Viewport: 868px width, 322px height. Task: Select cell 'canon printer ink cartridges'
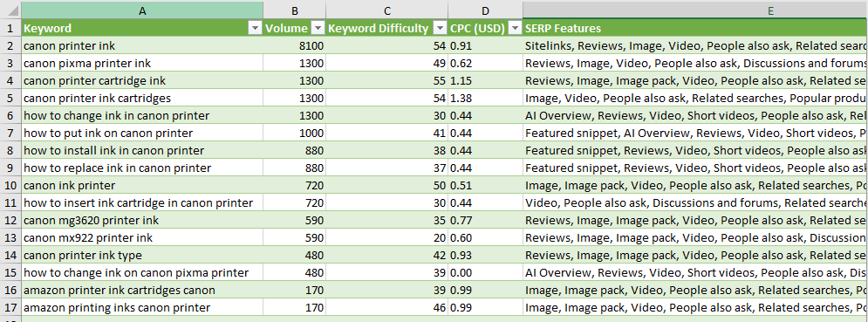[142, 98]
